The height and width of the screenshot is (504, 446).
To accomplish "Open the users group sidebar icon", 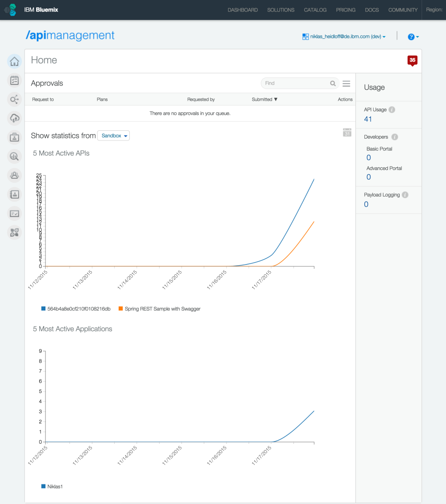I will pyautogui.click(x=14, y=175).
